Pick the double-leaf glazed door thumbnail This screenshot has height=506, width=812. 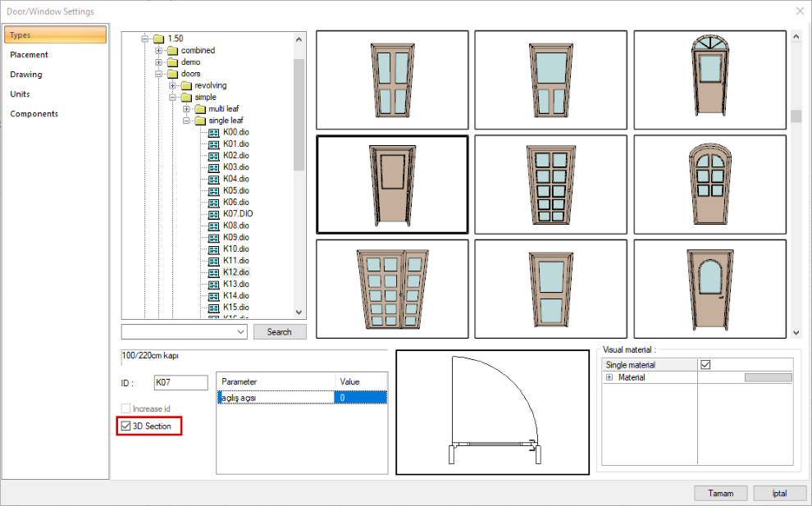391,288
